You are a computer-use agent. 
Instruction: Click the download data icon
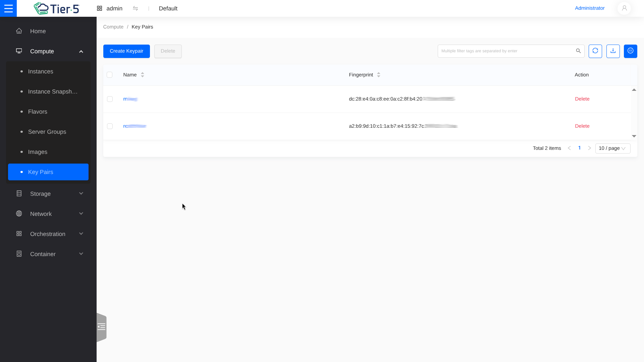613,51
